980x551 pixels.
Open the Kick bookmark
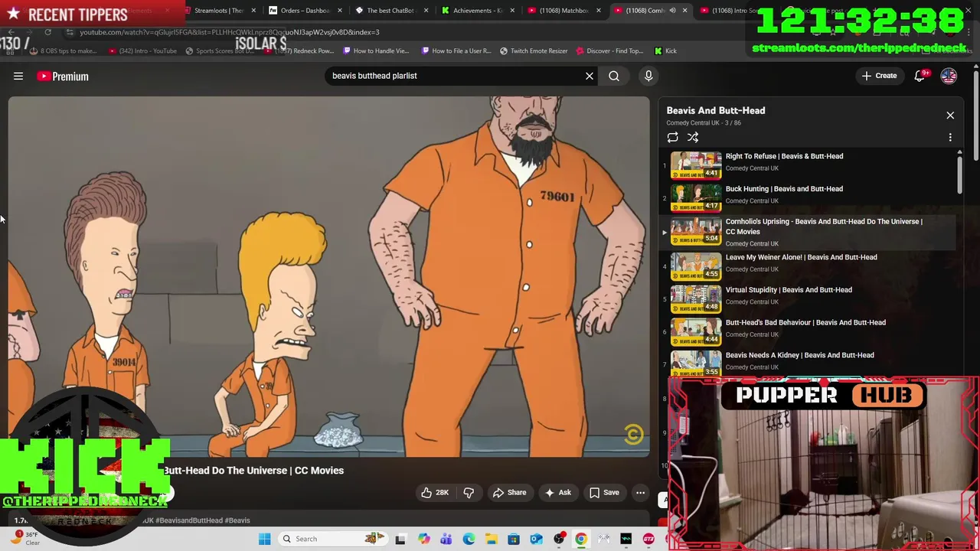(665, 51)
